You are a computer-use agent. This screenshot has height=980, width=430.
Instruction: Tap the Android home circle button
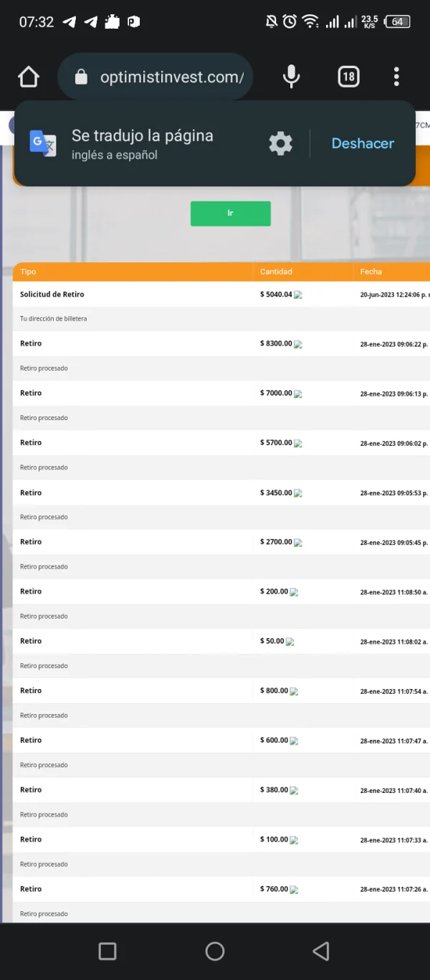[215, 951]
